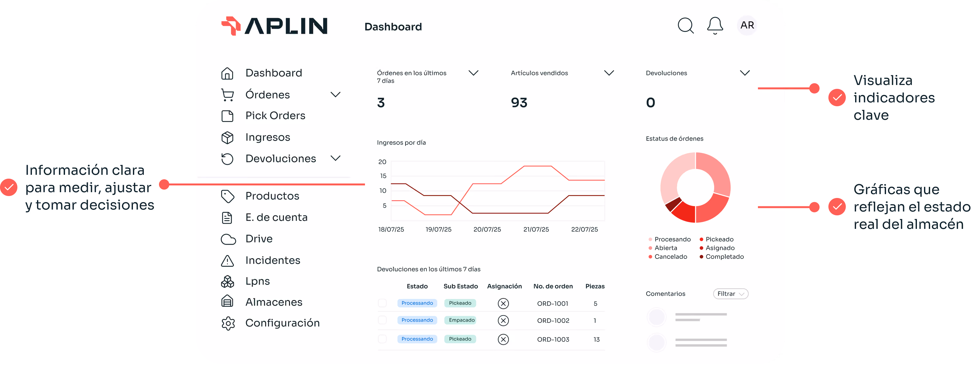Click the Configuración gear icon

click(x=228, y=324)
